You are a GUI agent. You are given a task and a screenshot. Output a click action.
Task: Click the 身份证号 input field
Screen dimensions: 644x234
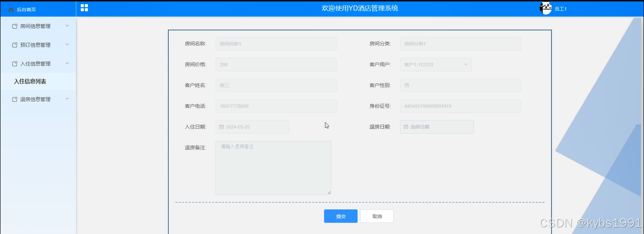click(x=461, y=106)
